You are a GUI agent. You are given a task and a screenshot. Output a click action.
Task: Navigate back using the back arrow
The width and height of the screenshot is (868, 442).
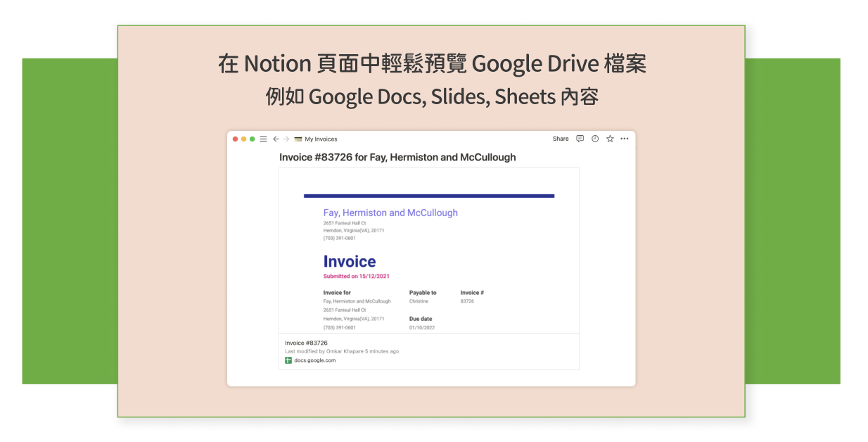(x=276, y=139)
